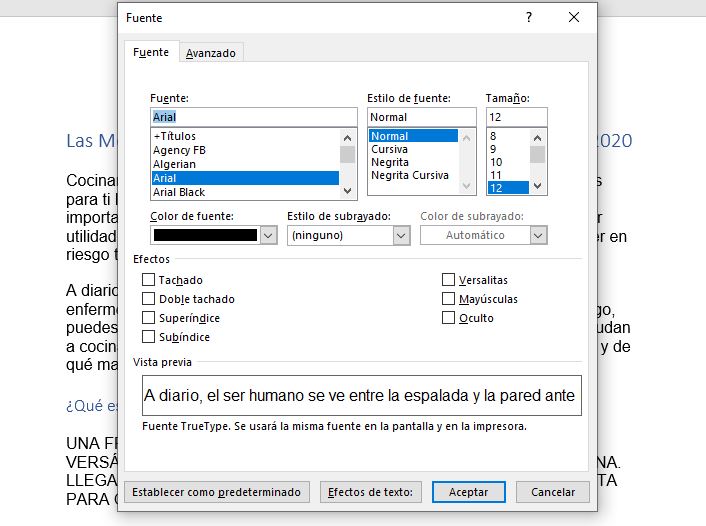Open the Color de fuente dropdown
Image resolution: width=706 pixels, height=526 pixels.
click(268, 236)
